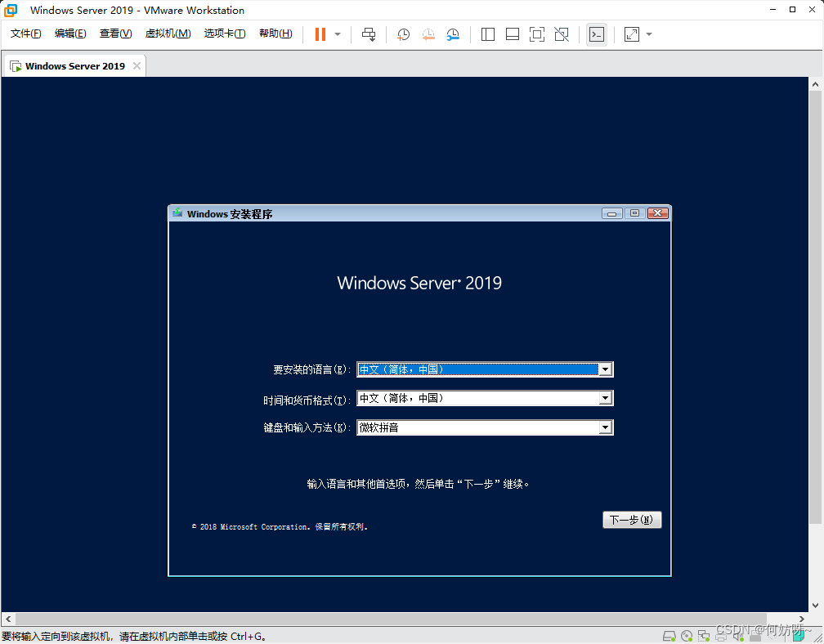The height and width of the screenshot is (644, 824).
Task: Select the Windows Server 2019 tab
Action: [74, 66]
